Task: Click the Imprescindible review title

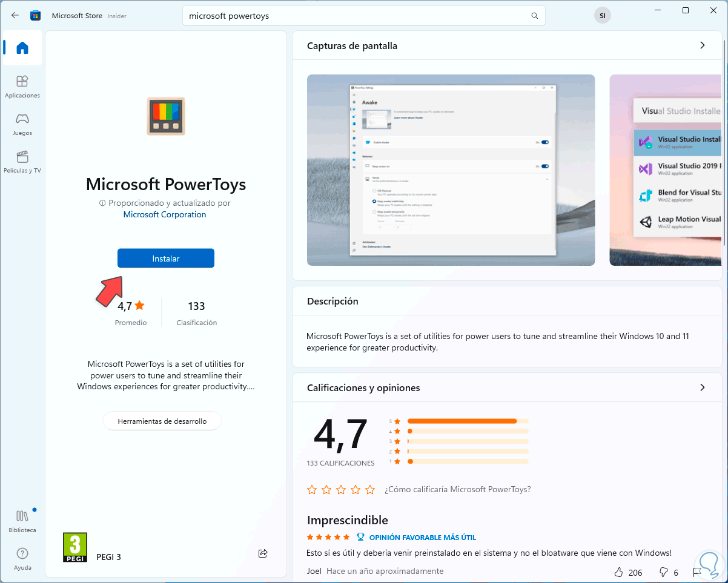Action: [x=348, y=520]
